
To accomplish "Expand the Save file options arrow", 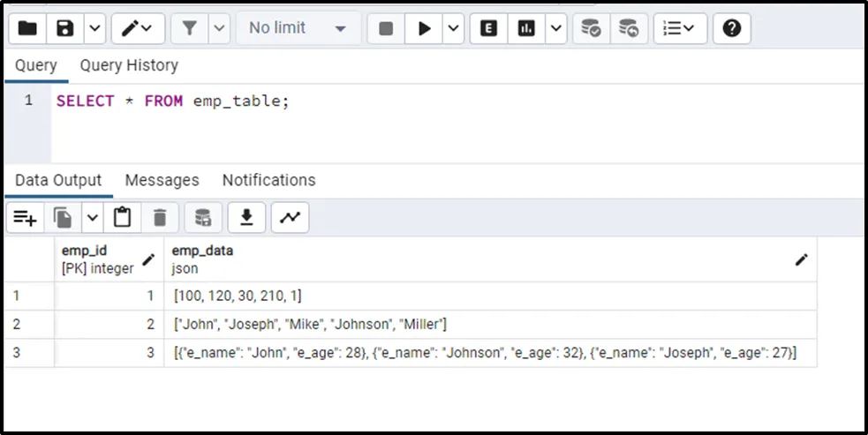I will pos(94,28).
